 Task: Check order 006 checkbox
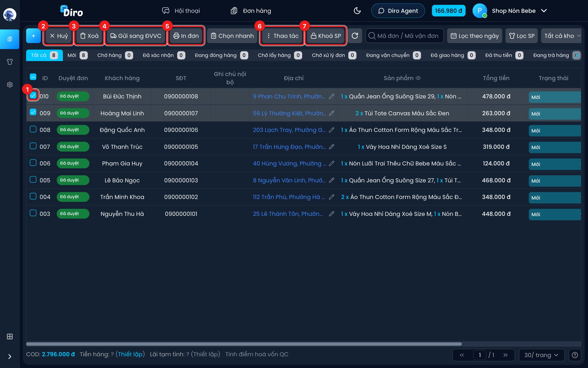[x=33, y=163]
